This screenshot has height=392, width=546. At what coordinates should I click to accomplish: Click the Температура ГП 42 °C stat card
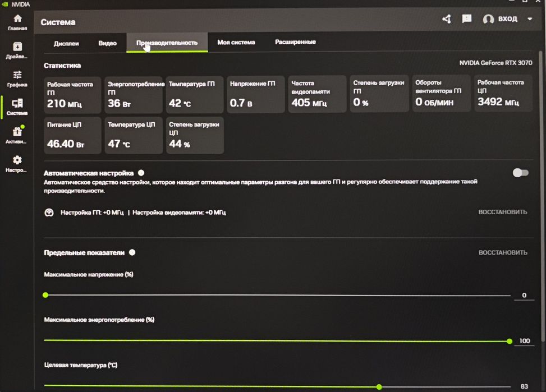click(x=195, y=95)
